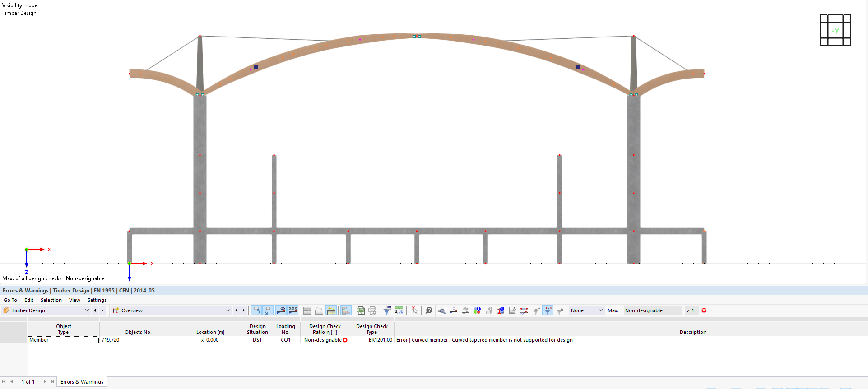Click the red X cursor deselect icon
Viewport: 868px width, 389px height.
[414, 310]
